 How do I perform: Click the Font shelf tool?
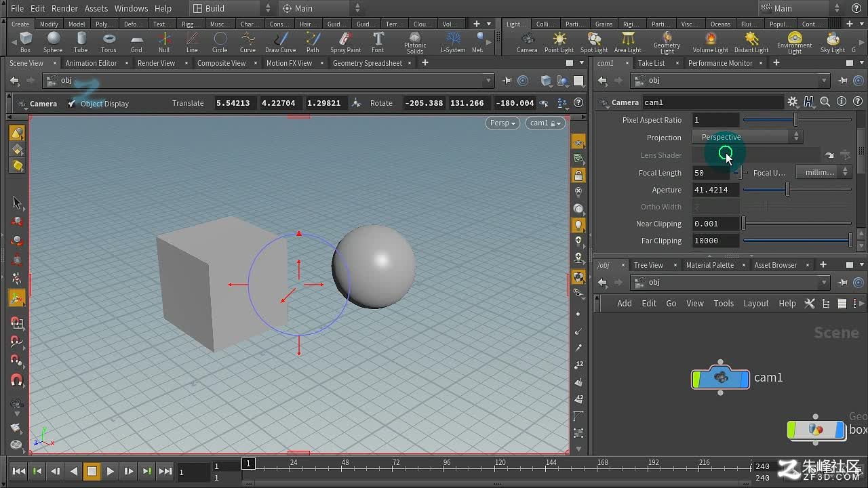[378, 42]
